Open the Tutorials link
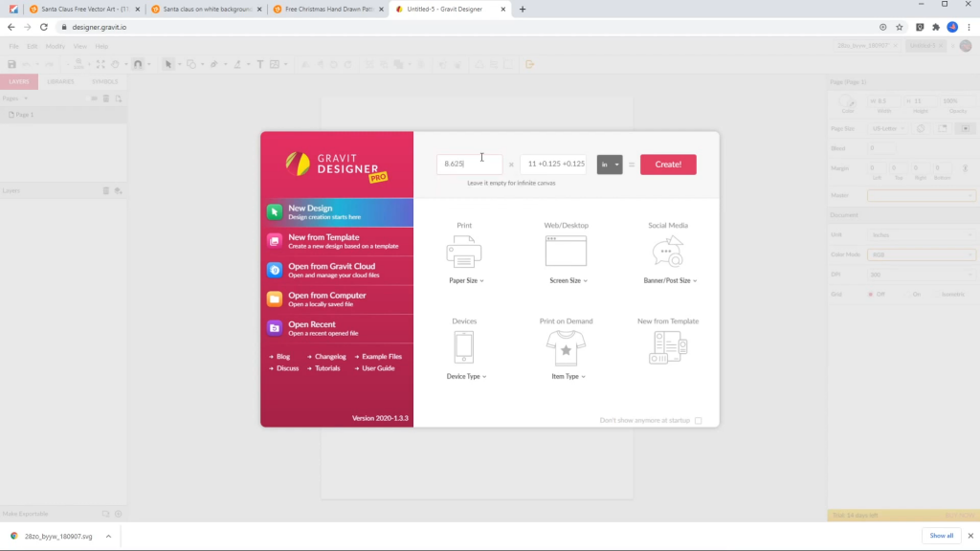The height and width of the screenshot is (551, 980). tap(327, 368)
